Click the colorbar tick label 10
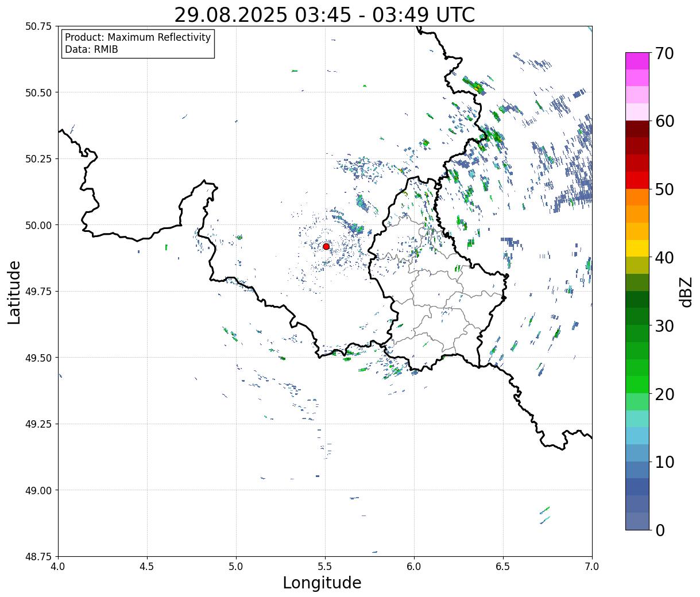 point(664,462)
